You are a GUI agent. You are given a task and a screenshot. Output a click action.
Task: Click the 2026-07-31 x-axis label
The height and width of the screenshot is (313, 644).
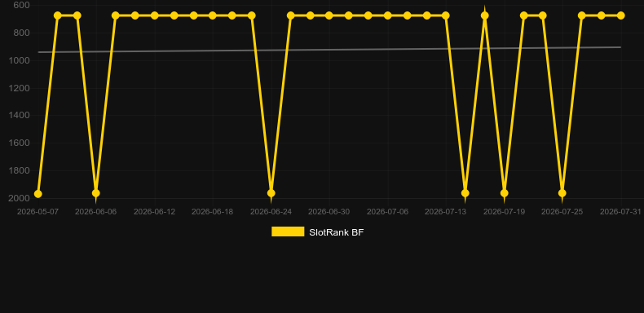[620, 212]
